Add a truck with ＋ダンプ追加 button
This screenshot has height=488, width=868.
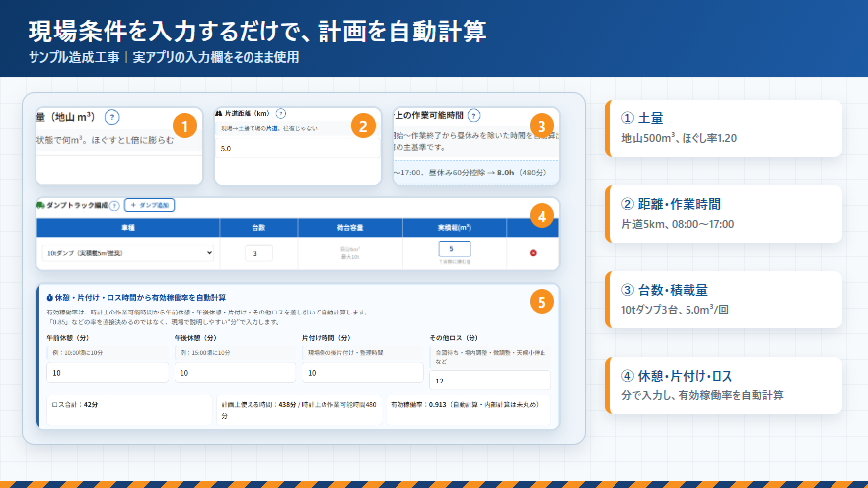[x=150, y=205]
